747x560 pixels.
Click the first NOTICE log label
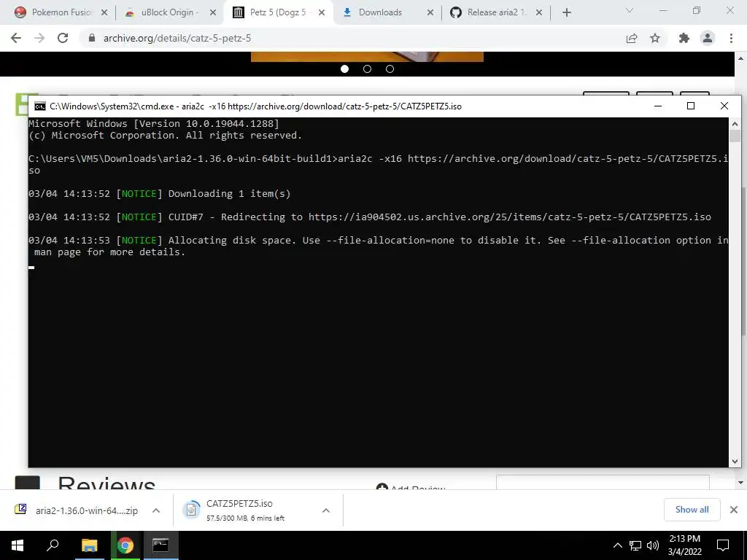[139, 193]
